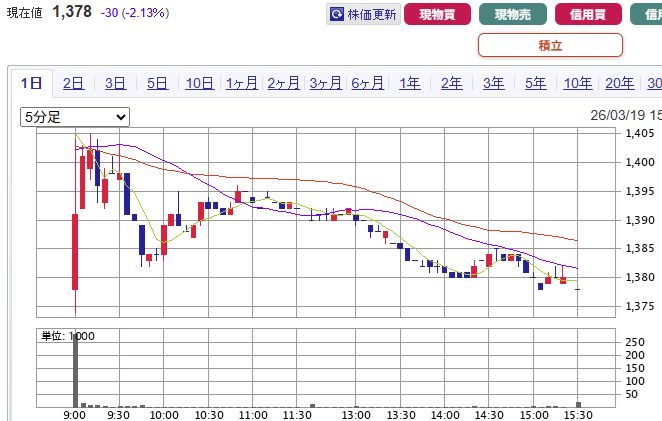This screenshot has height=421, width=662.
Task: Switch to the 2ヶ月 chart tab
Action: coord(284,83)
